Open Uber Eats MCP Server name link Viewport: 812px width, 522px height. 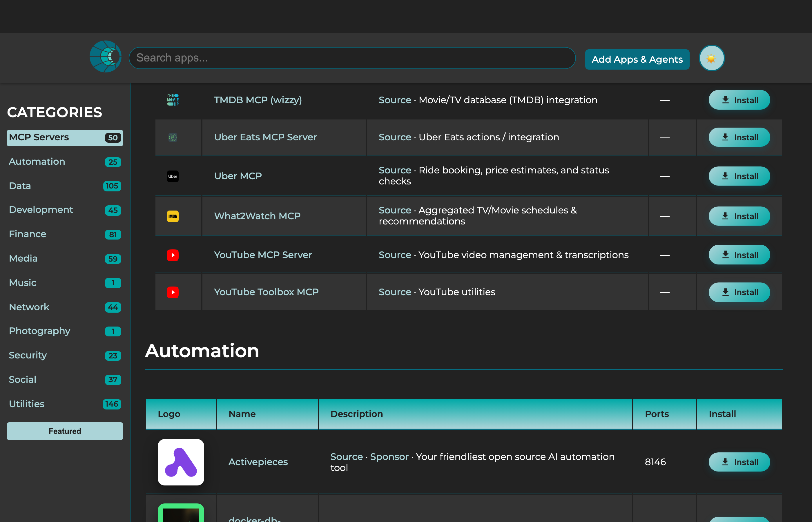point(265,137)
